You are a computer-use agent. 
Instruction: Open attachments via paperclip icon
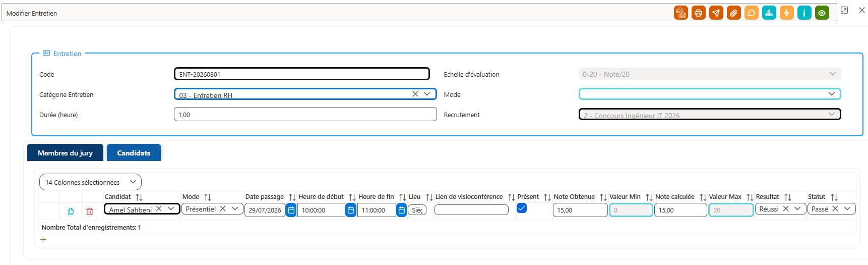pyautogui.click(x=734, y=13)
